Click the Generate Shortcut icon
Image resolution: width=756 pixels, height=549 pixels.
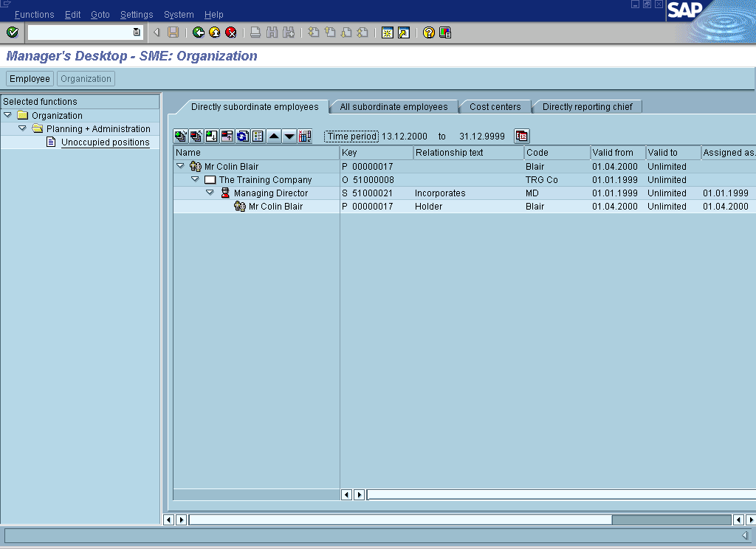point(404,32)
